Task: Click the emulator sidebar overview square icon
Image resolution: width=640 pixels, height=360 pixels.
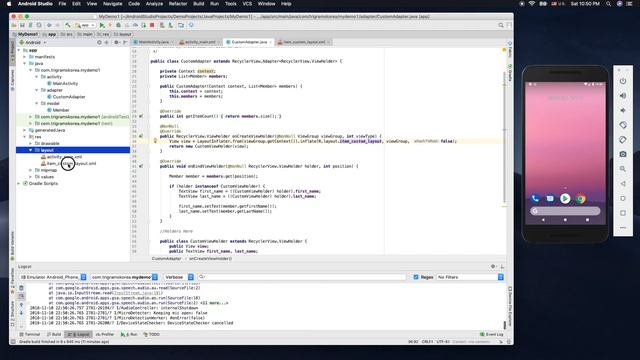Action: coord(623,213)
